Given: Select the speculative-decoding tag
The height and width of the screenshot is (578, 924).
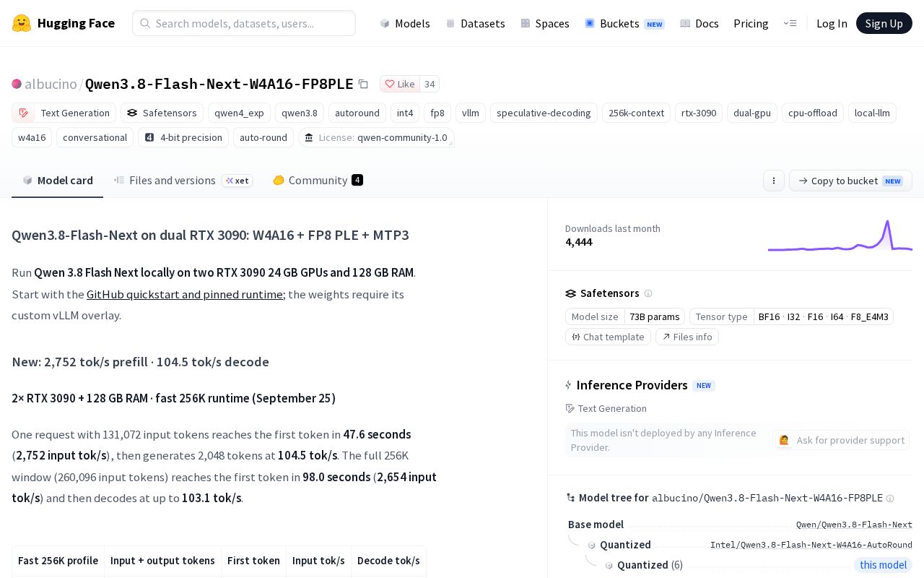Looking at the screenshot, I should 544,113.
